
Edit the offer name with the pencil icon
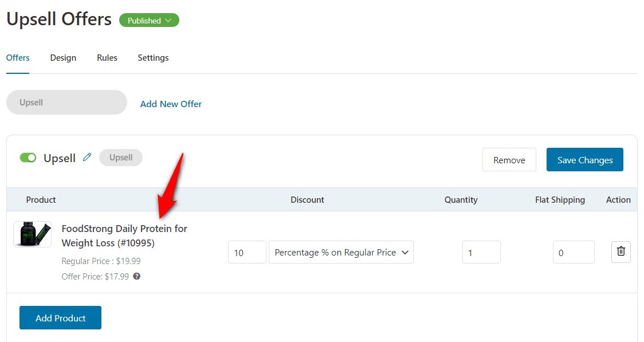[87, 157]
